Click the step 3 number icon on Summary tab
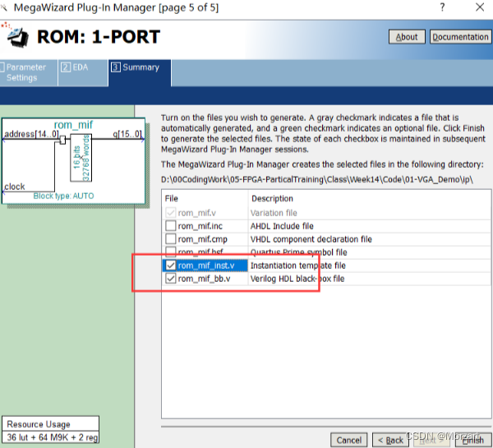493x448 pixels. (x=116, y=67)
